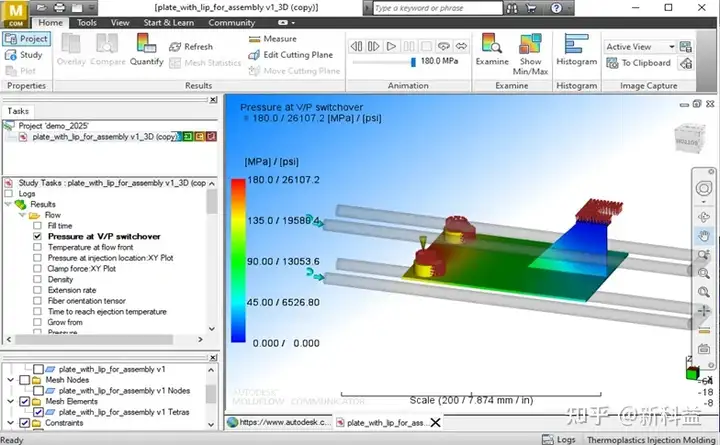This screenshot has width=720, height=445.
Task: Collapse the Mesh Elements layer group
Action: [11, 401]
